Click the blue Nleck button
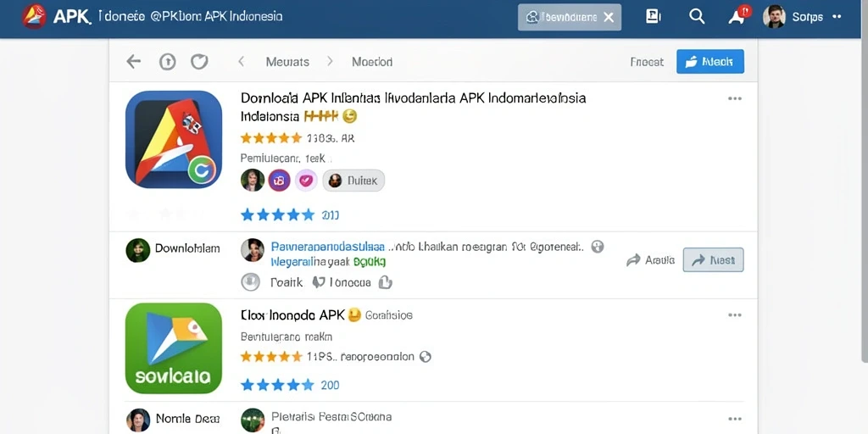The image size is (868, 434). click(x=710, y=61)
